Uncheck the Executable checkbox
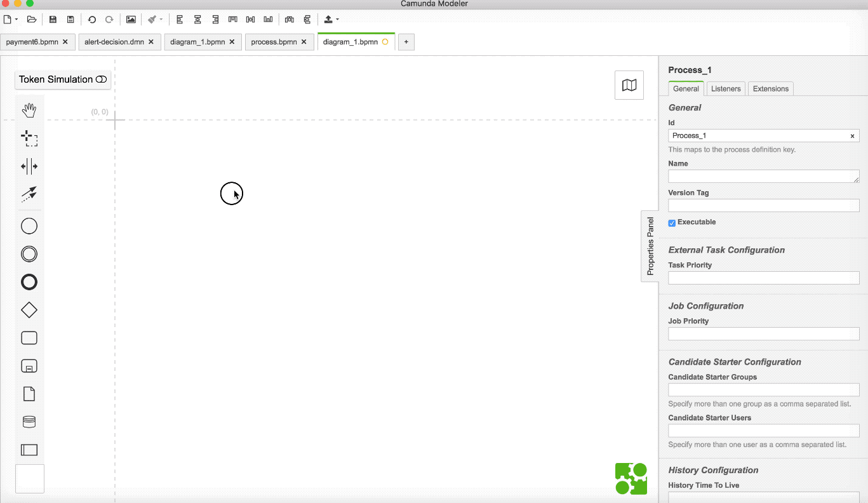Image resolution: width=868 pixels, height=503 pixels. 672,223
